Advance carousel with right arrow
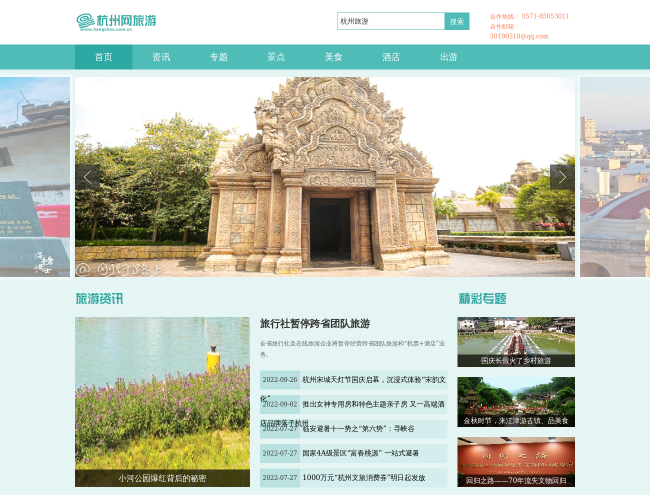 (x=561, y=178)
